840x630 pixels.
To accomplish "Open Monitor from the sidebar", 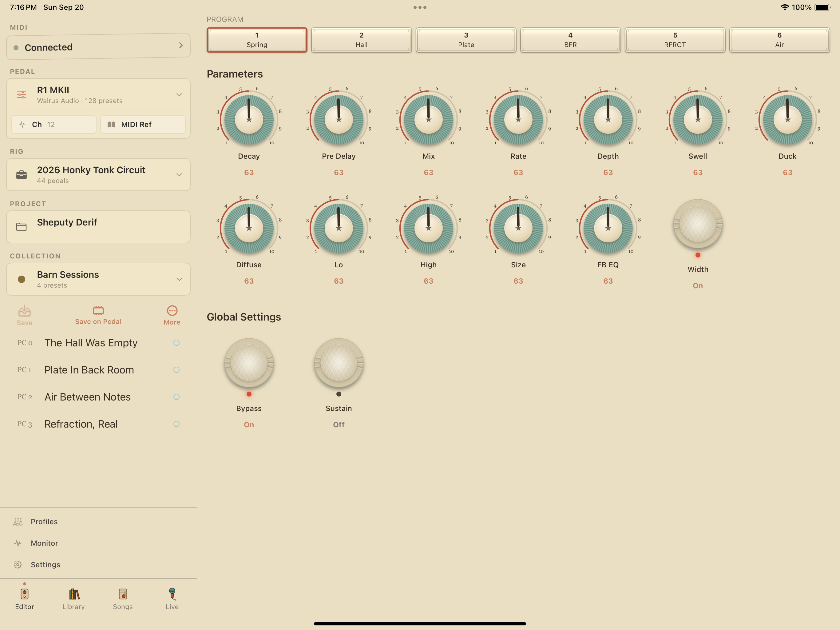I will tap(98, 543).
